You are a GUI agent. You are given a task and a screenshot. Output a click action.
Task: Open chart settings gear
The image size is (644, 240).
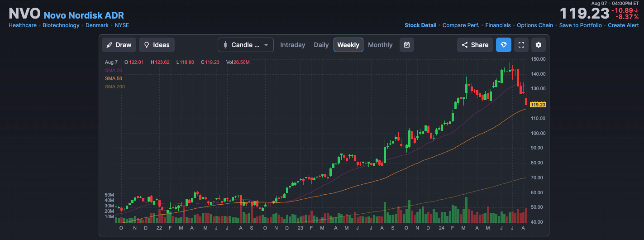click(538, 45)
